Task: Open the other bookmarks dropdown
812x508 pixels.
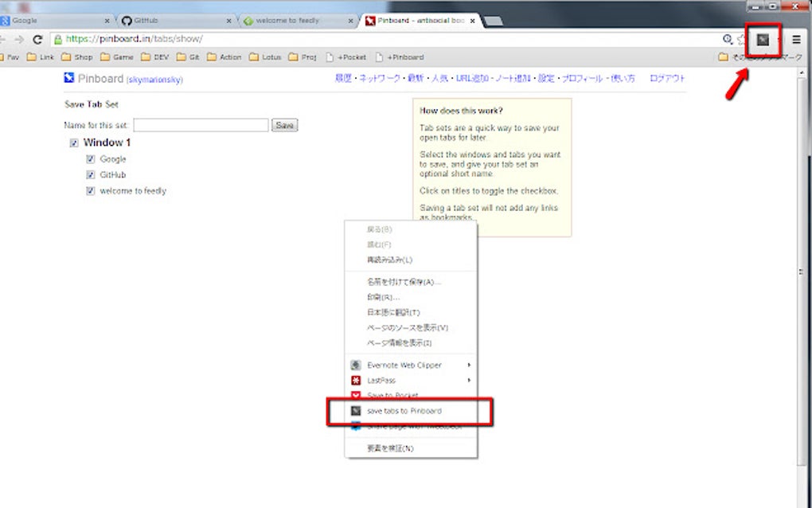Action: pos(721,57)
